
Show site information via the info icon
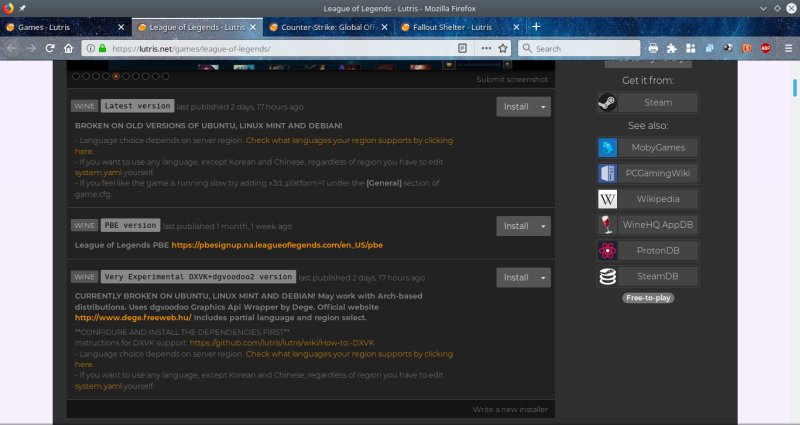pos(90,48)
